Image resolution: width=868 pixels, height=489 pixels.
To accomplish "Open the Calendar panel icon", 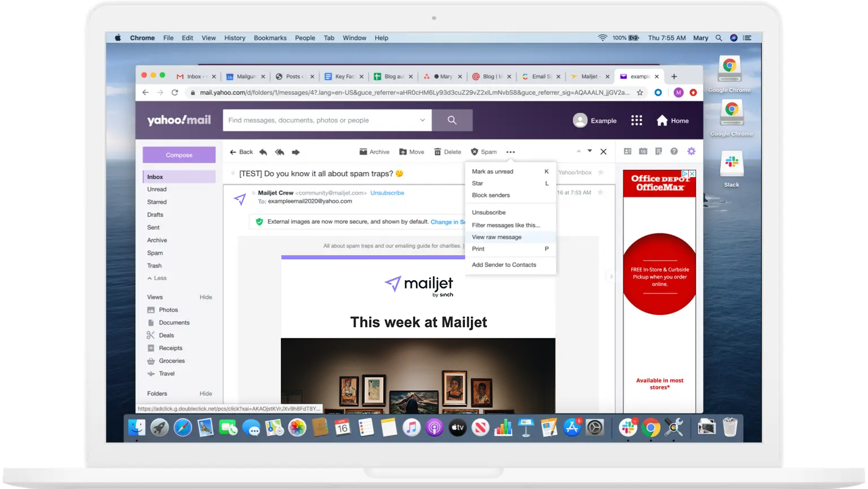I will coord(643,151).
